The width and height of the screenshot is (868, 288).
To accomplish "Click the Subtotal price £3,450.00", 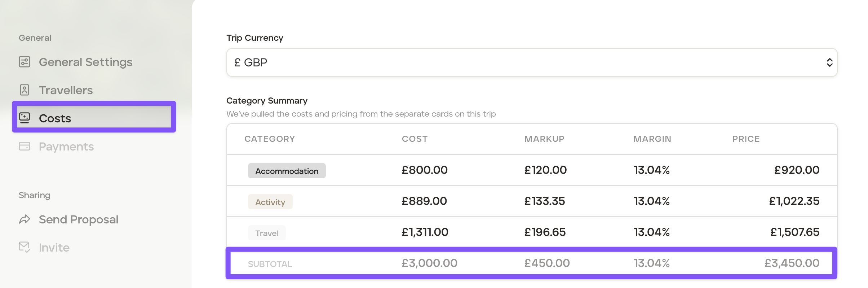I will tap(792, 263).
